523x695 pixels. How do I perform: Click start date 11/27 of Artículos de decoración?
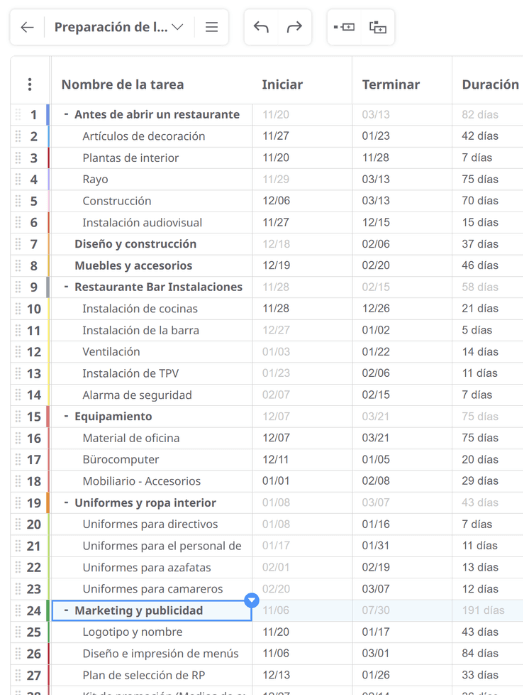[x=276, y=136]
